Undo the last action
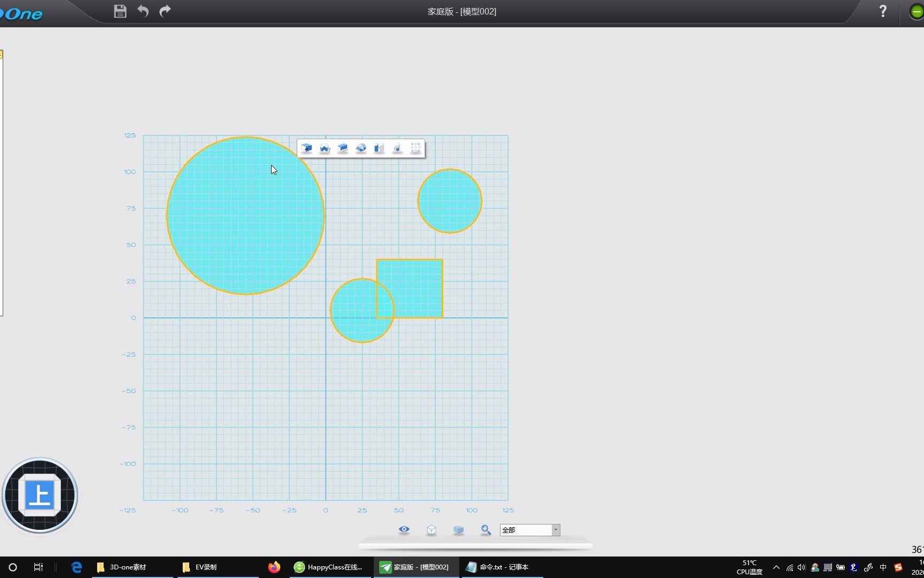Image resolution: width=924 pixels, height=578 pixels. click(143, 11)
